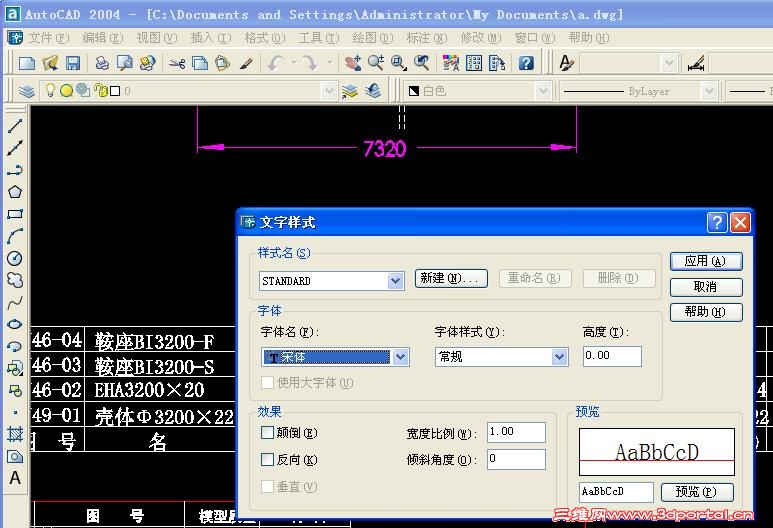The image size is (773, 528).
Task: Select the Multiline Text A tool
Action: pos(15,478)
